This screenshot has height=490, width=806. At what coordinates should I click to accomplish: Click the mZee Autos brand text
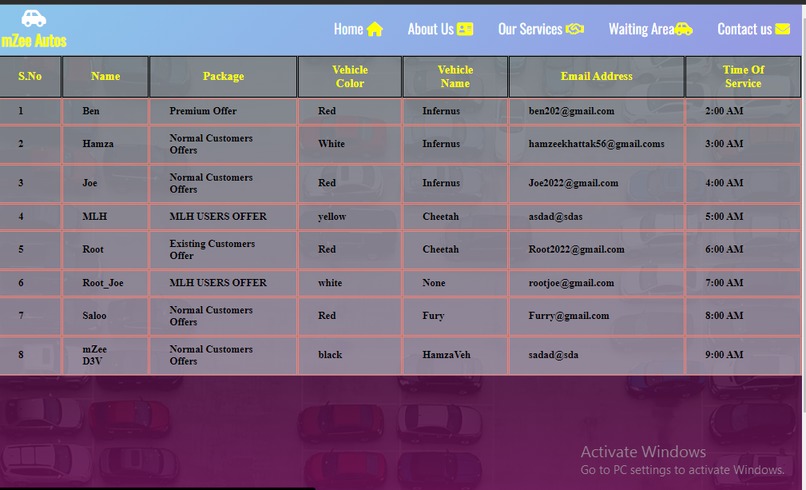(x=34, y=41)
